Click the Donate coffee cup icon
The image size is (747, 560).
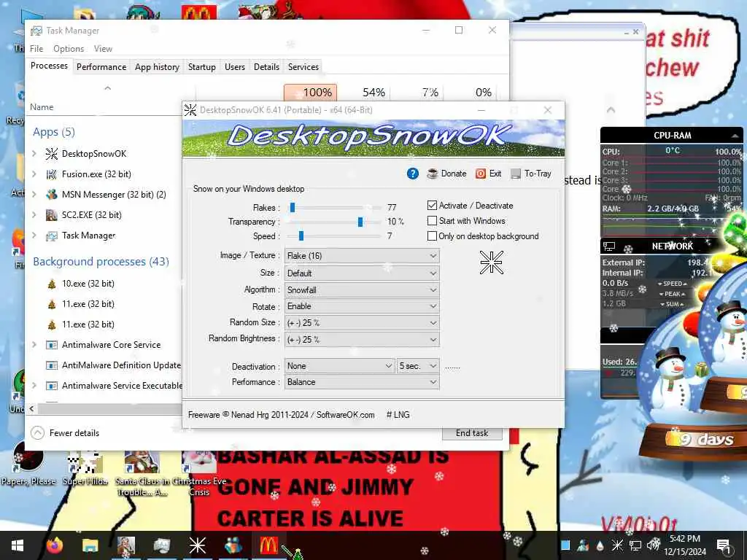432,174
